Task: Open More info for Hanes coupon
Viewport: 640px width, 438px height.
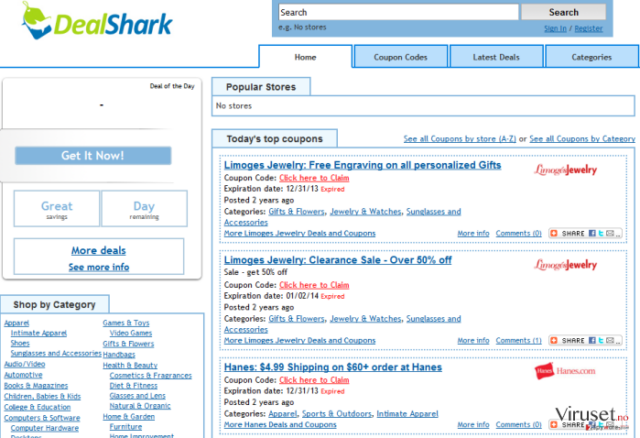Action: click(x=473, y=425)
